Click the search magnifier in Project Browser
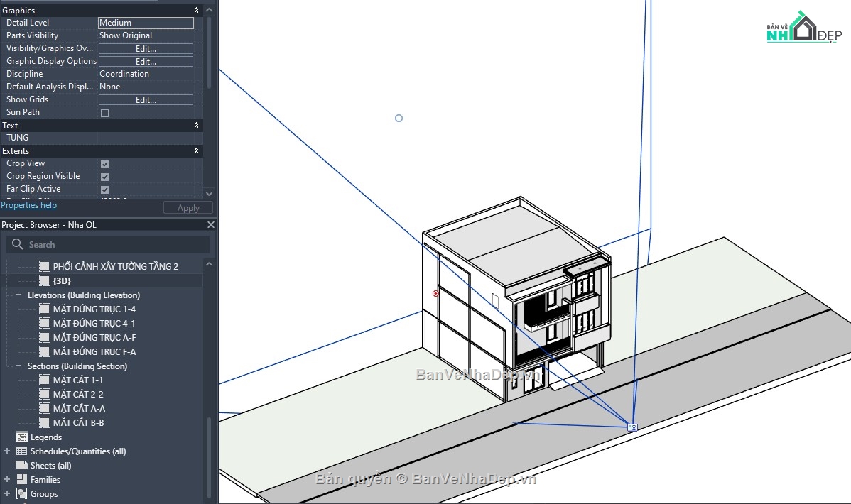This screenshot has width=851, height=504. [16, 243]
